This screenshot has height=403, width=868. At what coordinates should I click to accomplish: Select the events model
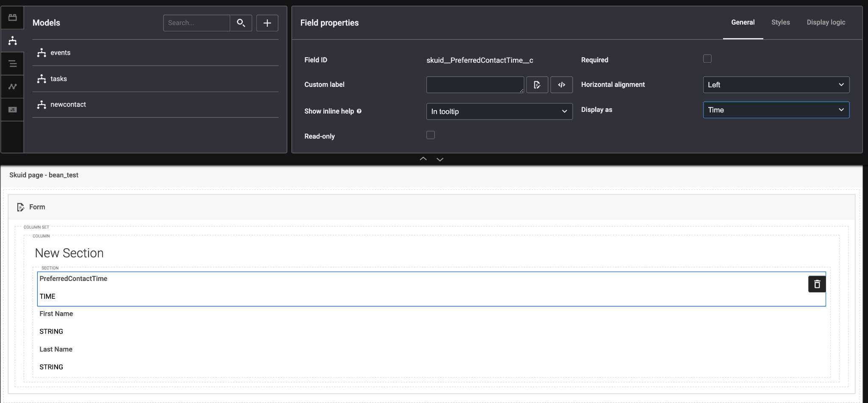60,53
